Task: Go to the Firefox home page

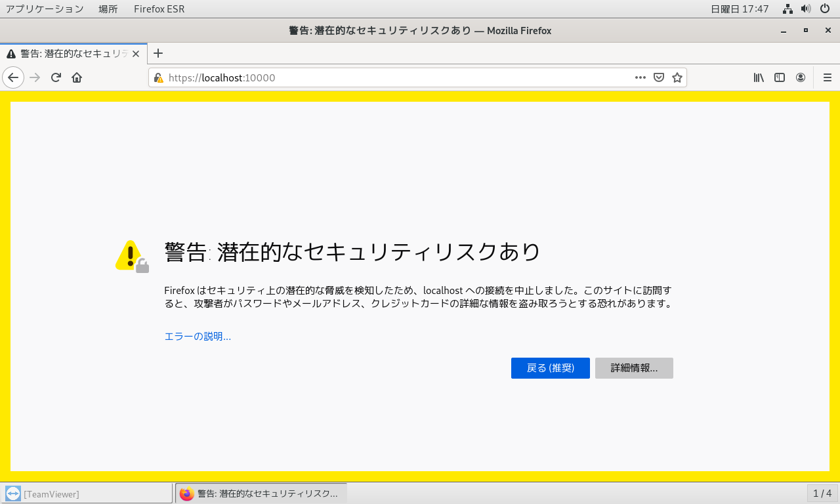Action: pos(77,77)
